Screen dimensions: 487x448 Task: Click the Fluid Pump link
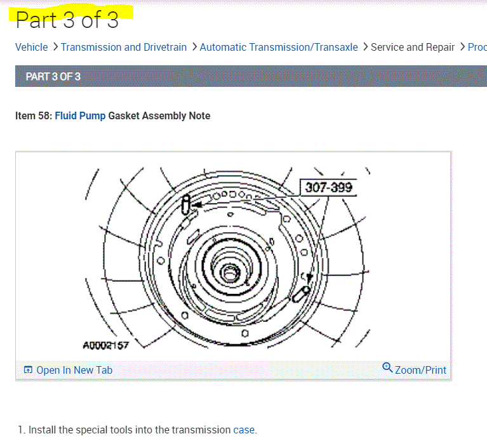click(x=80, y=115)
